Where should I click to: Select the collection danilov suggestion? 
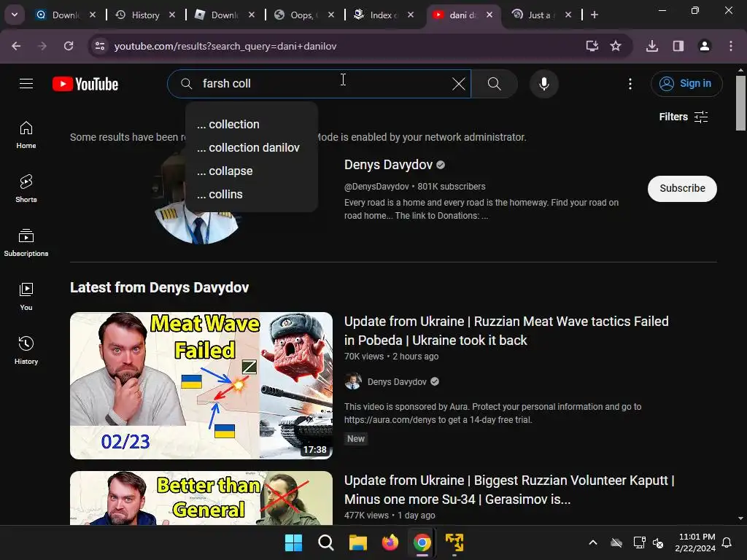point(252,147)
